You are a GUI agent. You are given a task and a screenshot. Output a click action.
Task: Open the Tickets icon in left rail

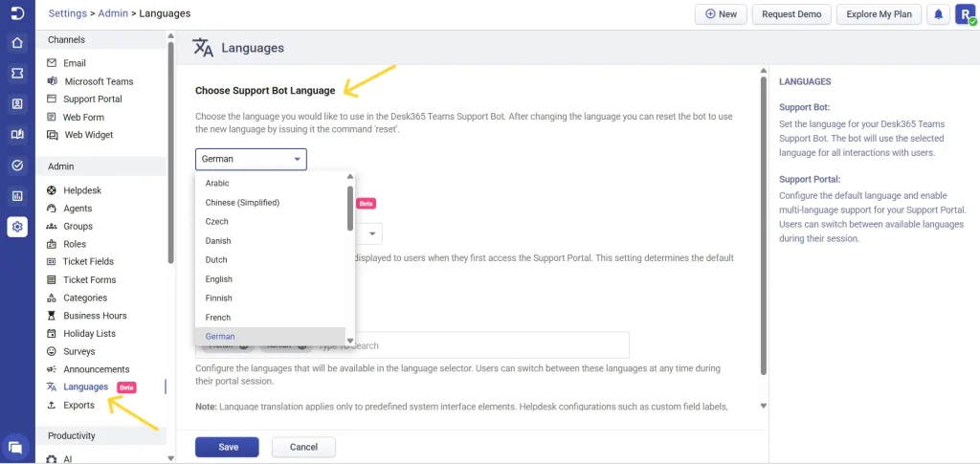click(17, 74)
